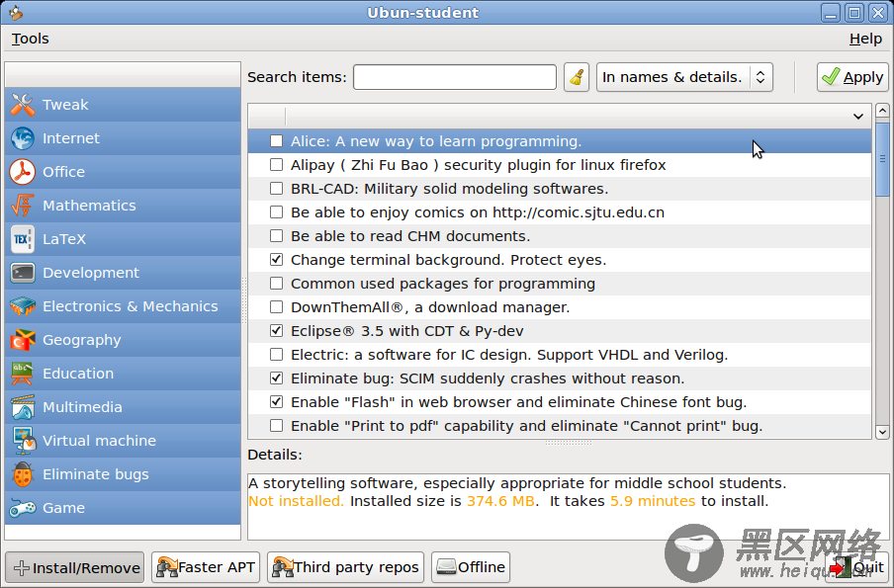Switch to the LaTeX category
This screenshot has width=894, height=588.
pos(123,239)
